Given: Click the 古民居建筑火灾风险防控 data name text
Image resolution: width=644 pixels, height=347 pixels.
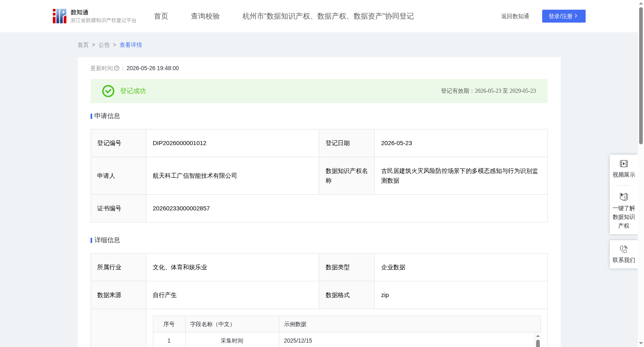Looking at the screenshot, I should (460, 176).
